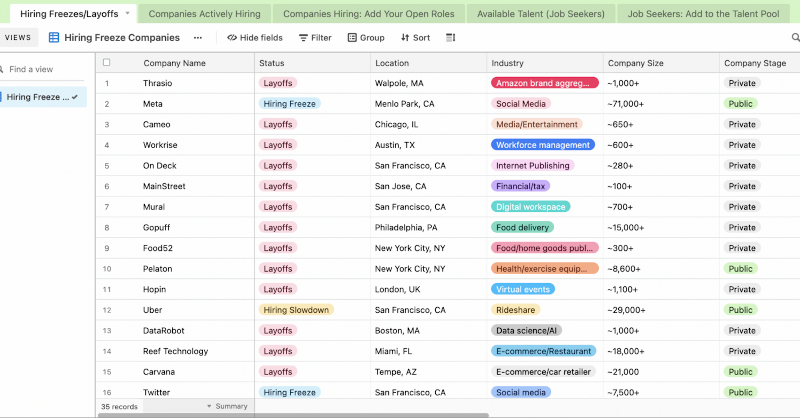Click Hide fields in the toolbar
This screenshot has height=418, width=800.
255,38
